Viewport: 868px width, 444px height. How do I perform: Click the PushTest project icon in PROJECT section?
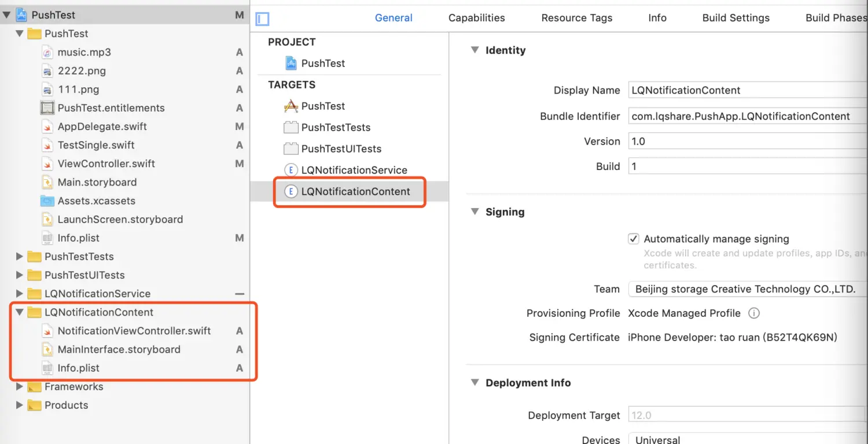pos(291,63)
